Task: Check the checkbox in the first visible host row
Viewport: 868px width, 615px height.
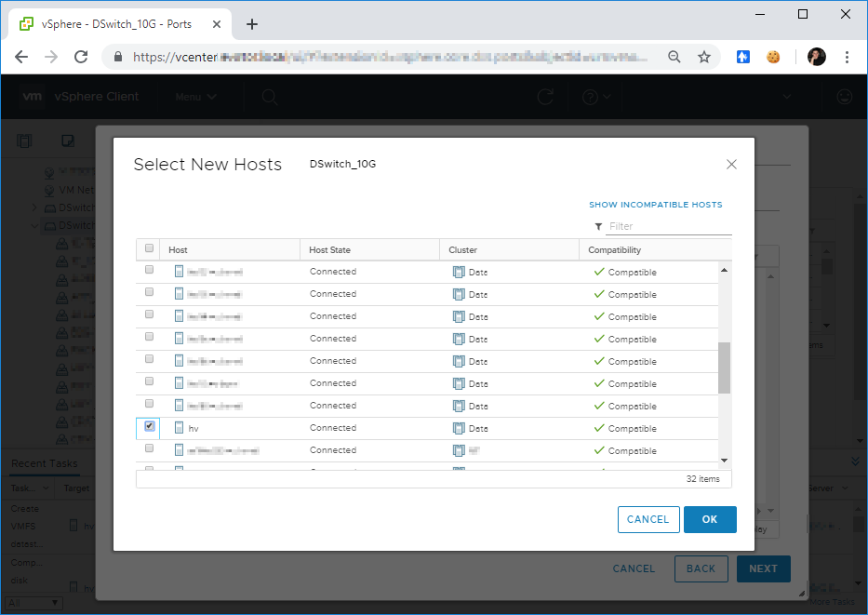Action: click(149, 270)
